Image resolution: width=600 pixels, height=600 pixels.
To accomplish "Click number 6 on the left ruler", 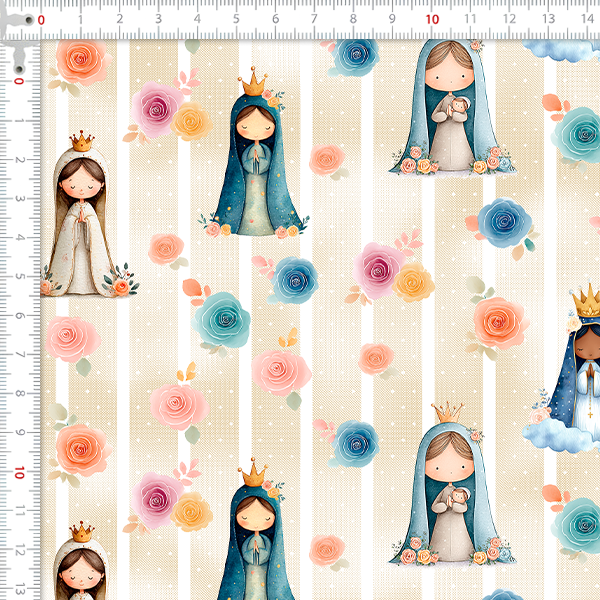I will 19,316.
